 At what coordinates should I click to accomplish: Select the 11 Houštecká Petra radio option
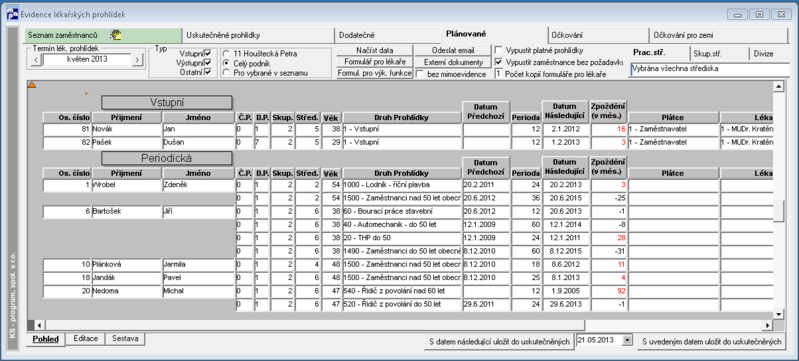[226, 53]
